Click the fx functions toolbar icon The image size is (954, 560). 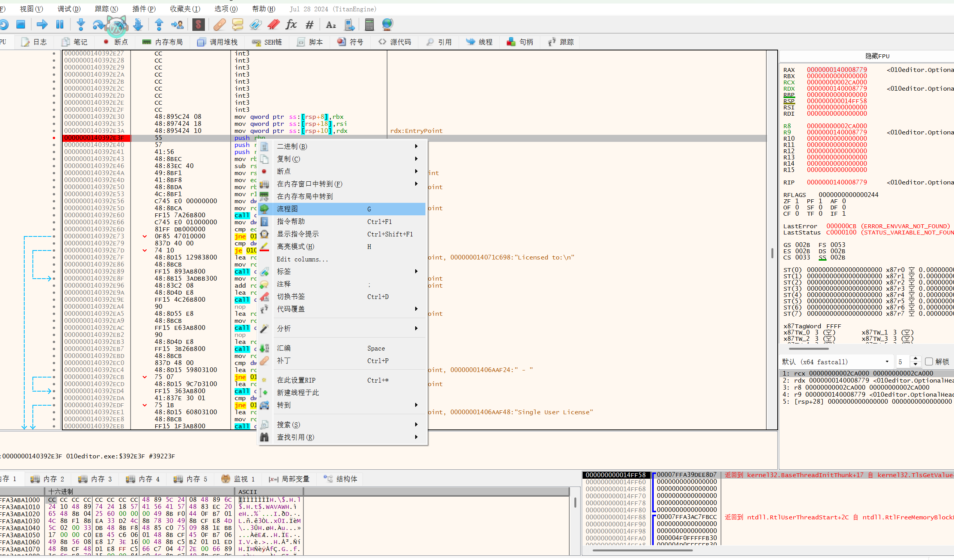pos(291,25)
